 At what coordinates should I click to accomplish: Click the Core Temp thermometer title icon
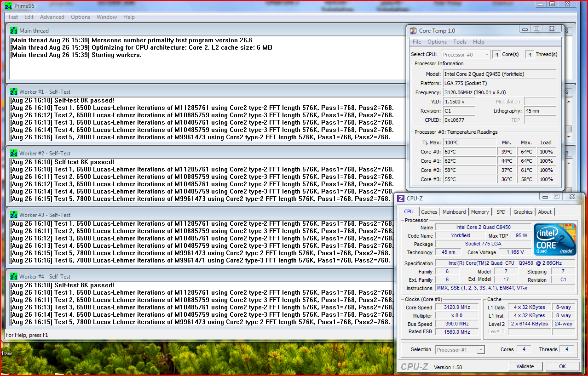tap(413, 30)
